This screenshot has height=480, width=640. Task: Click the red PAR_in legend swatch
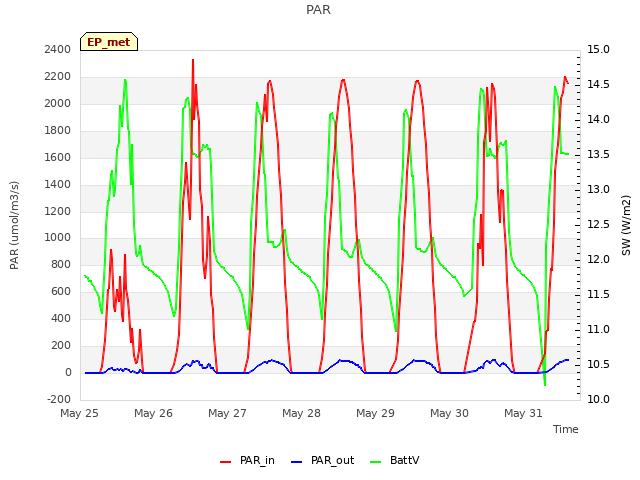(x=226, y=462)
